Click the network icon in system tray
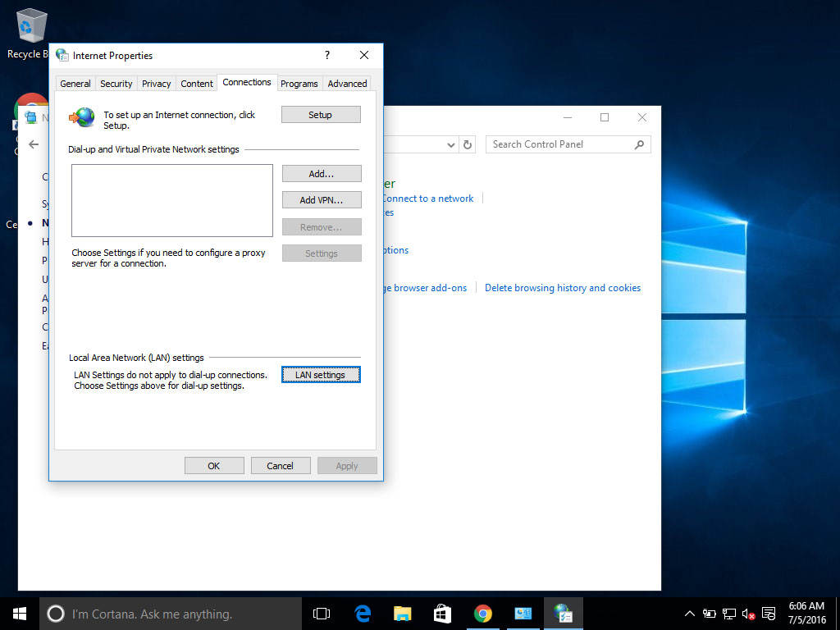The image size is (840, 630). 728,614
